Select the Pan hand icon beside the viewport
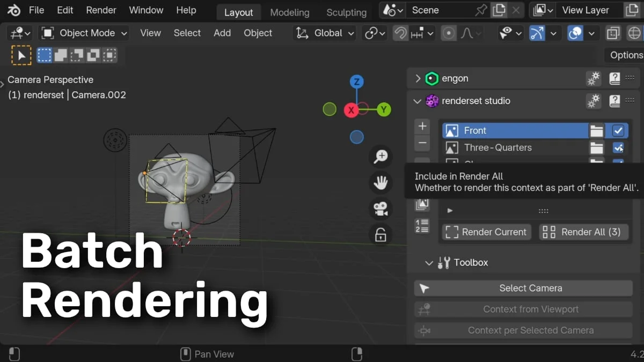The width and height of the screenshot is (644, 362). pos(380,182)
